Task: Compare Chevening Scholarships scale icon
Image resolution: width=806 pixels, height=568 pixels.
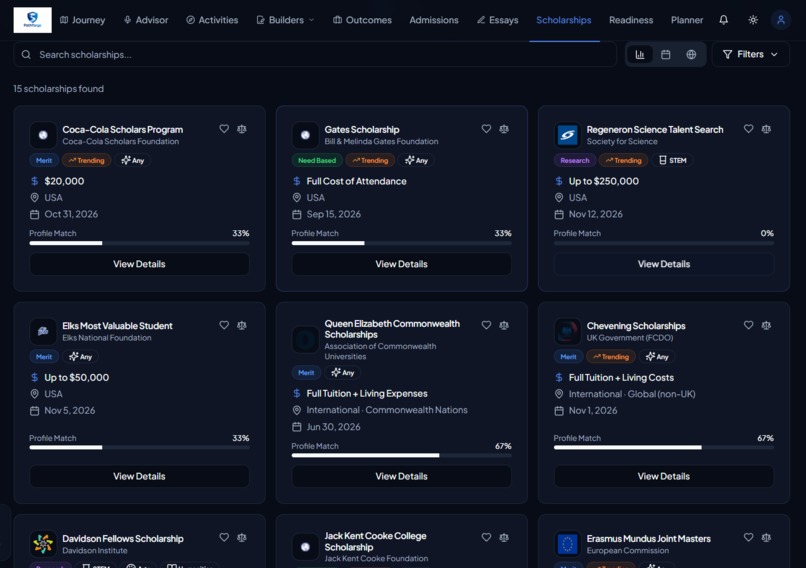Action: click(766, 325)
